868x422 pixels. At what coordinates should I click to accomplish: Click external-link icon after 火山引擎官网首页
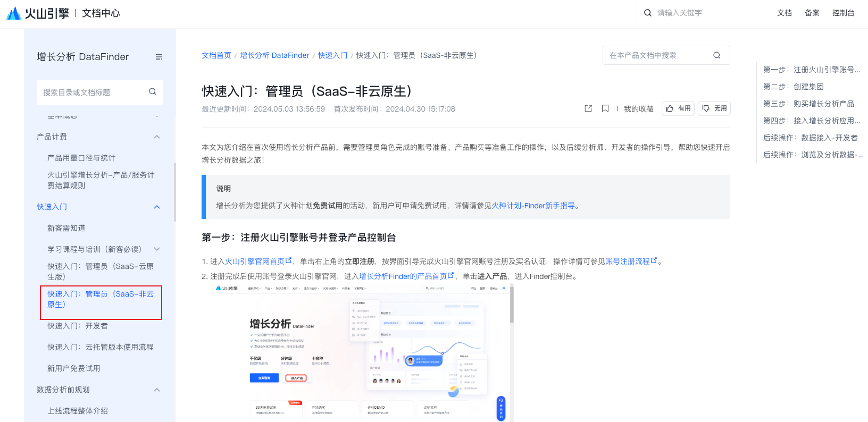click(x=289, y=260)
